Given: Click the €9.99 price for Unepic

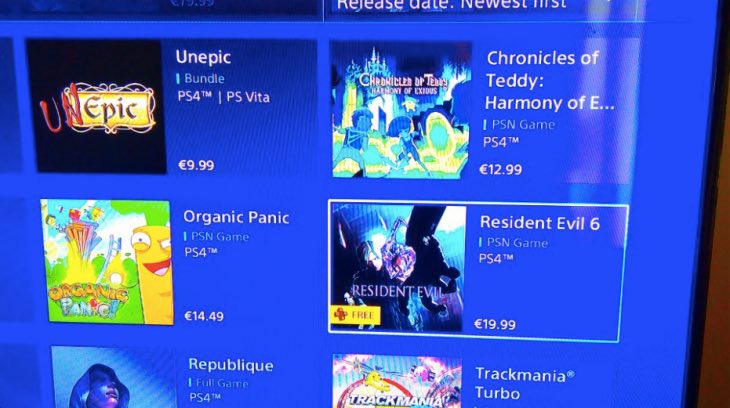Looking at the screenshot, I should click(196, 165).
